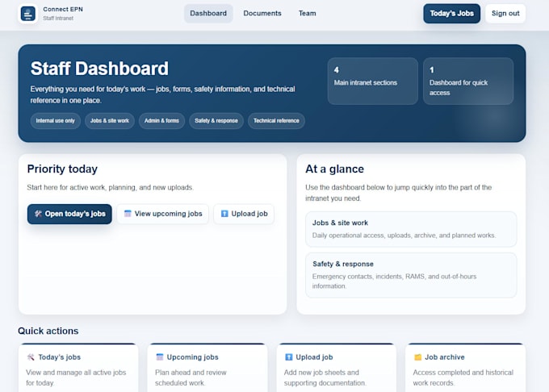Click the Today's Jobs header button
The width and height of the screenshot is (549, 392).
451,14
